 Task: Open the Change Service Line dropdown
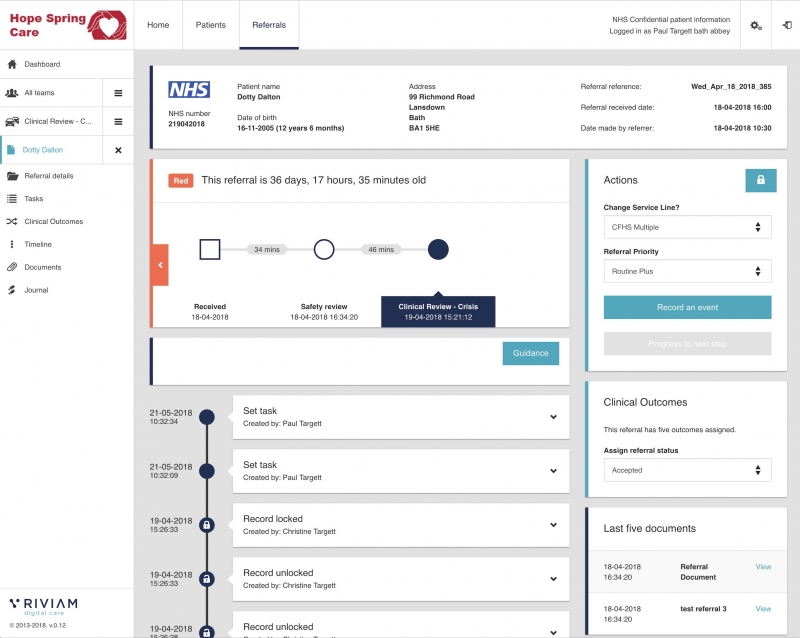tap(687, 227)
